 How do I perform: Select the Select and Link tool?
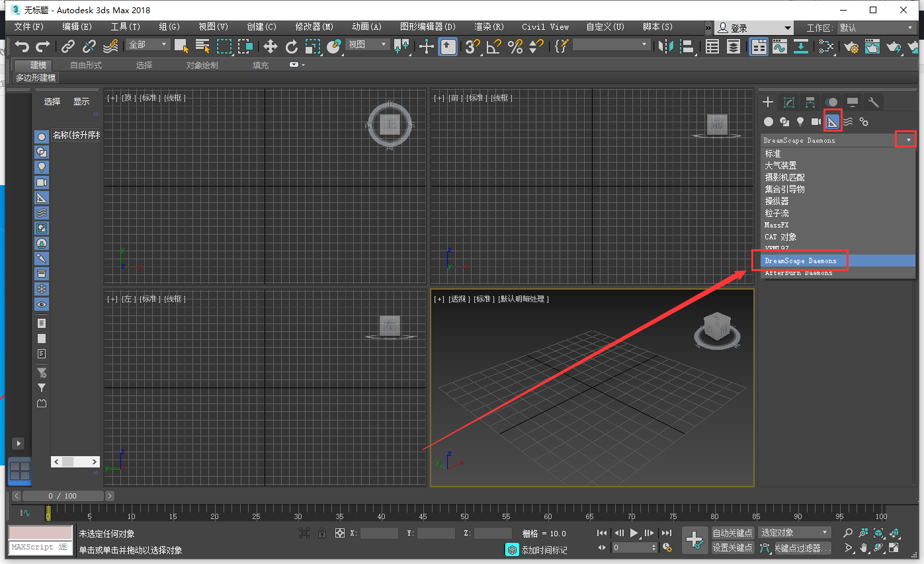pyautogui.click(x=68, y=46)
